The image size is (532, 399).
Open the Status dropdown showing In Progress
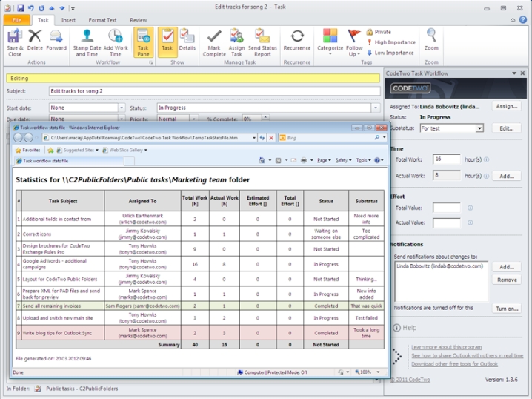[x=376, y=108]
